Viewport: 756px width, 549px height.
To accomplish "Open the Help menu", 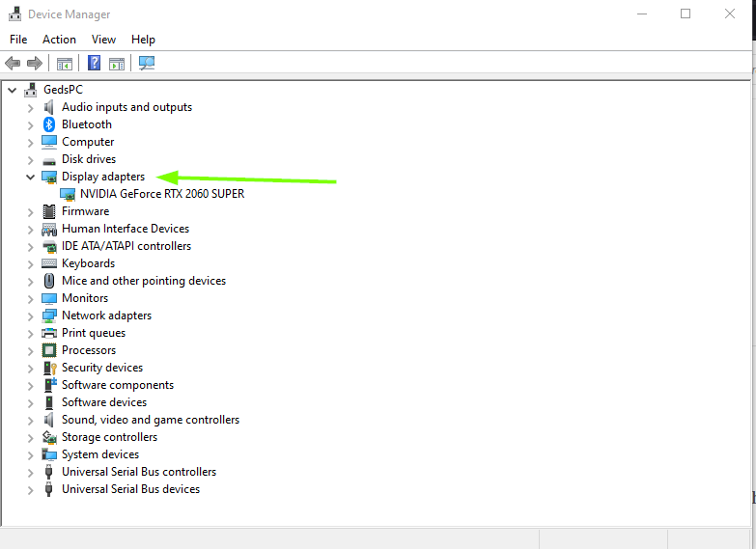I will click(x=143, y=40).
